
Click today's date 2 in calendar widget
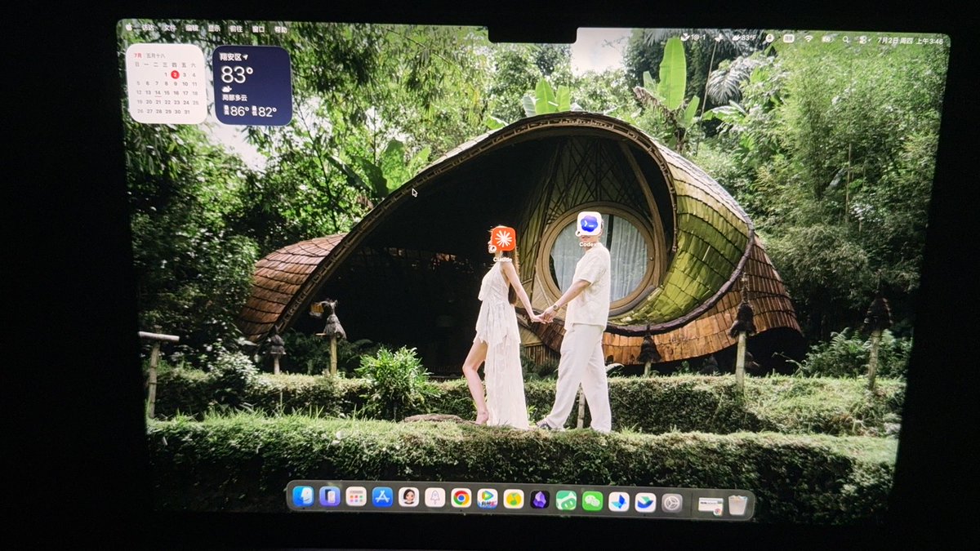tap(175, 74)
